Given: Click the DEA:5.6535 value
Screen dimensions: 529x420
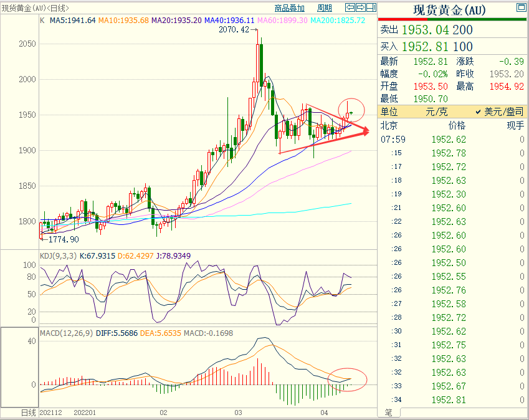Looking at the screenshot, I should click(x=160, y=333).
